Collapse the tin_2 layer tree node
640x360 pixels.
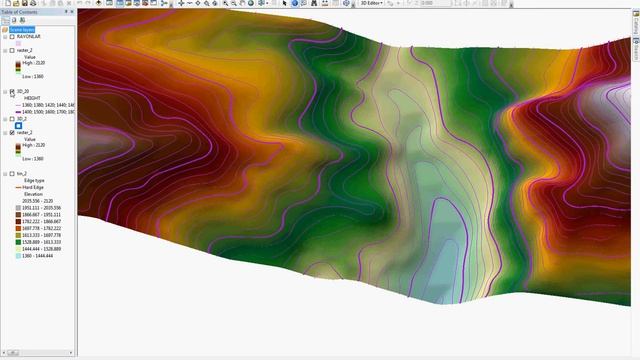click(5, 174)
